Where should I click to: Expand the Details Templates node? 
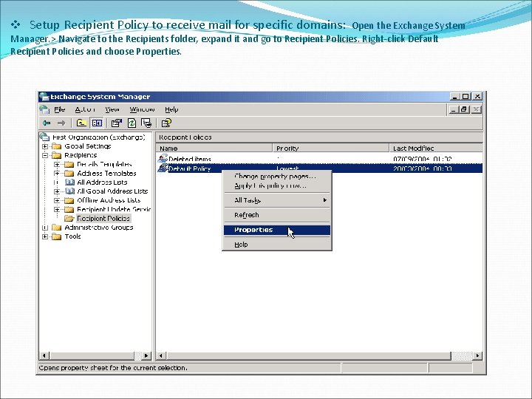(x=57, y=165)
